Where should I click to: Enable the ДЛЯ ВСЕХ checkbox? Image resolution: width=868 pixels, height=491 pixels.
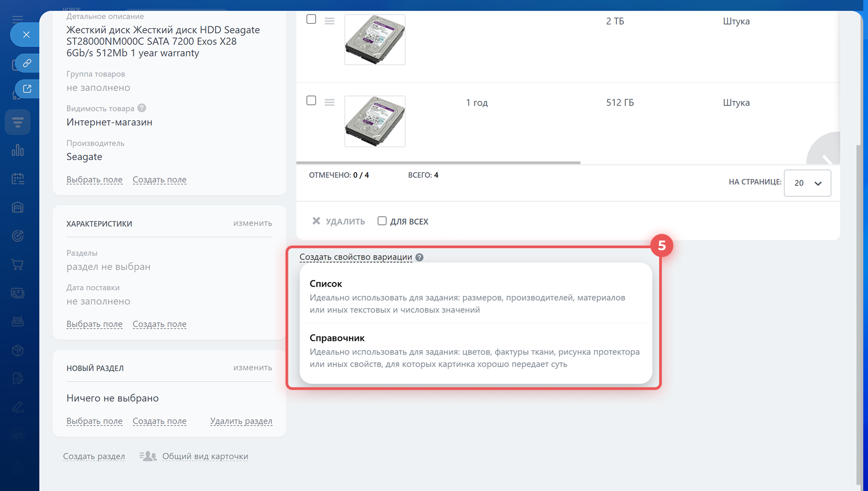[382, 221]
